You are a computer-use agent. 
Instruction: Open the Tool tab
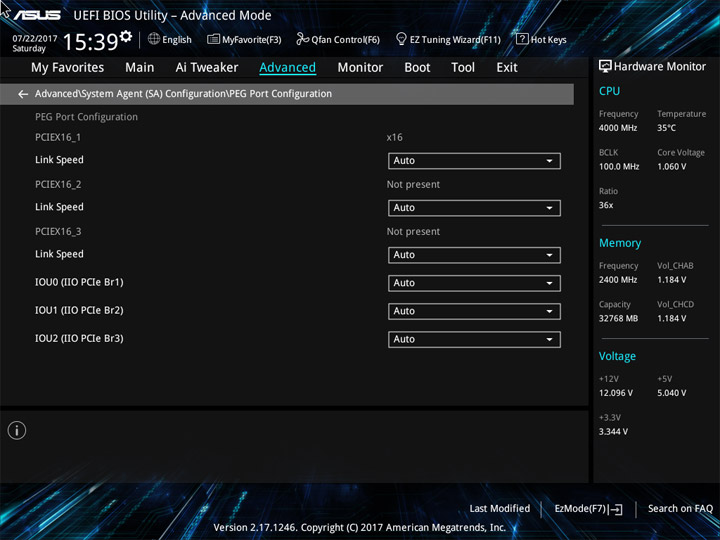coord(463,68)
